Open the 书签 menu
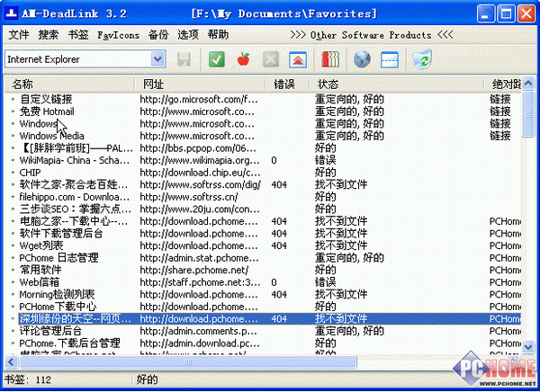Image resolution: width=540 pixels, height=392 pixels. point(78,35)
